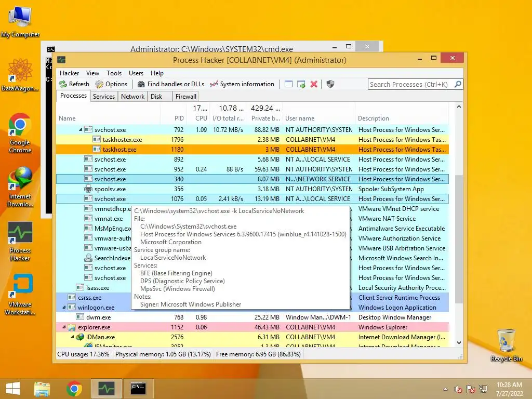This screenshot has height=399, width=532.
Task: Click the find window and thread icon
Action: (301, 84)
